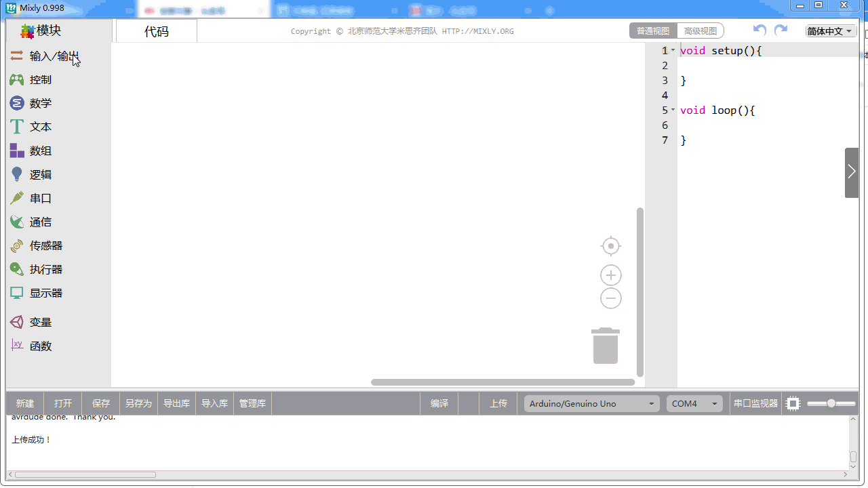Image resolution: width=868 pixels, height=488 pixels.
Task: Click the 上传 upload button
Action: [498, 404]
